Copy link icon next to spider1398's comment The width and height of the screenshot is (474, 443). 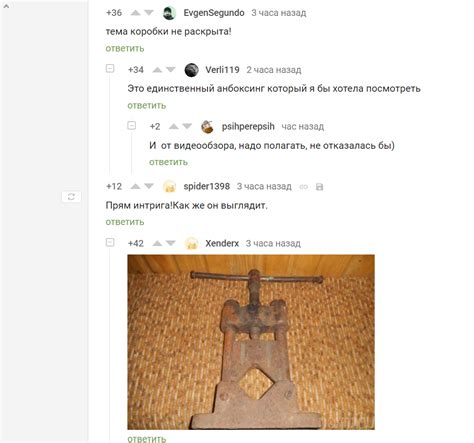pyautogui.click(x=304, y=187)
